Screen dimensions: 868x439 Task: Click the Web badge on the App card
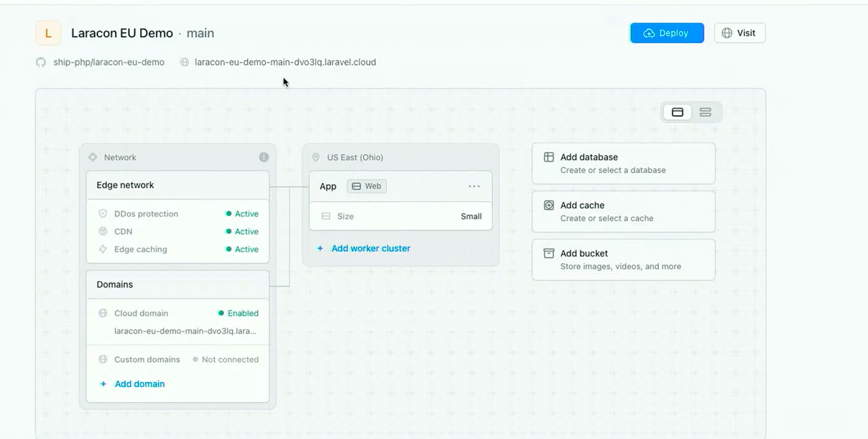point(366,186)
